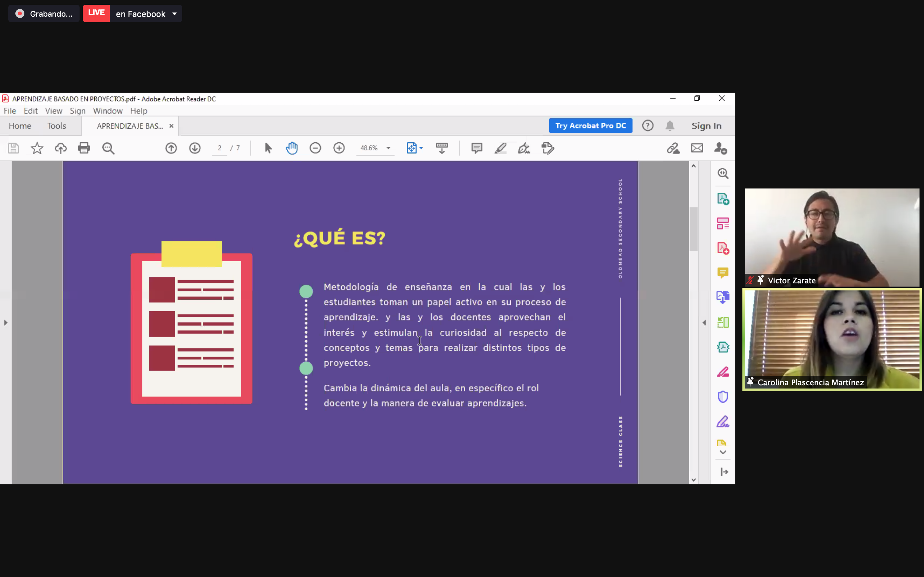Click the print file icon

[x=84, y=148]
